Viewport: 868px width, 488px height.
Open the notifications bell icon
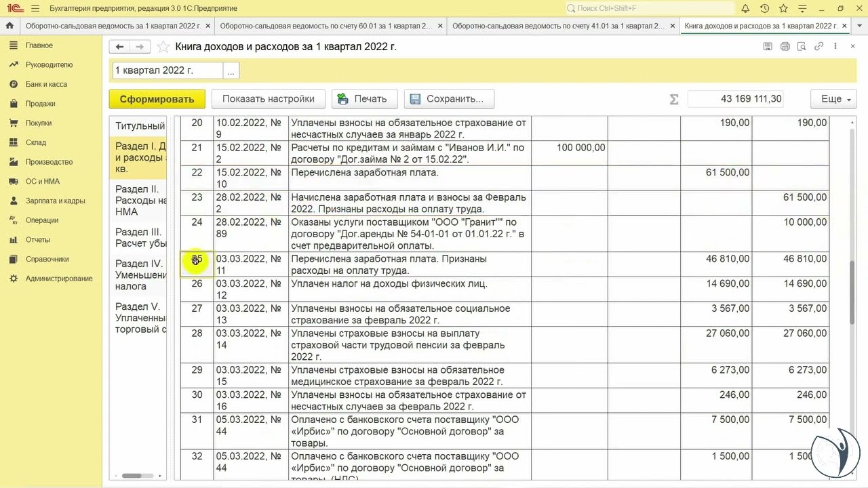tap(745, 8)
